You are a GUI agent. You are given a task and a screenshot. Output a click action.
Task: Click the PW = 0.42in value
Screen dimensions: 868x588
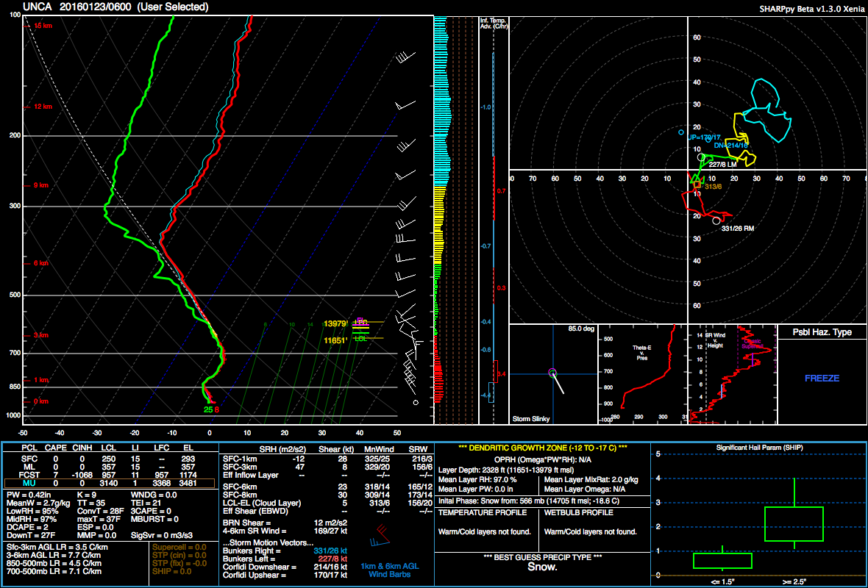30,495
